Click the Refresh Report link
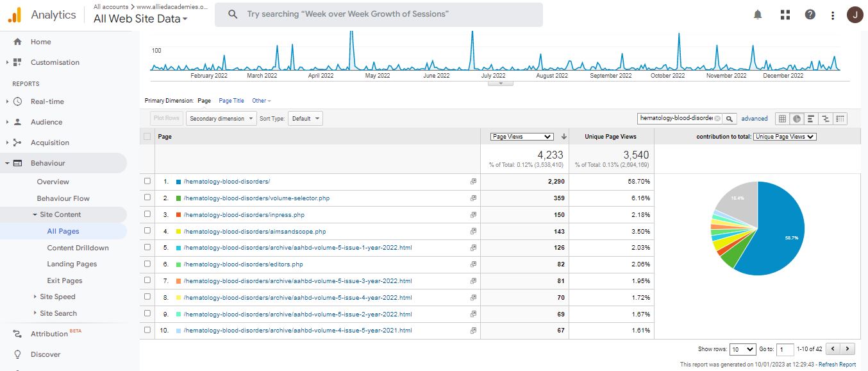This screenshot has width=868, height=371. tap(838, 365)
